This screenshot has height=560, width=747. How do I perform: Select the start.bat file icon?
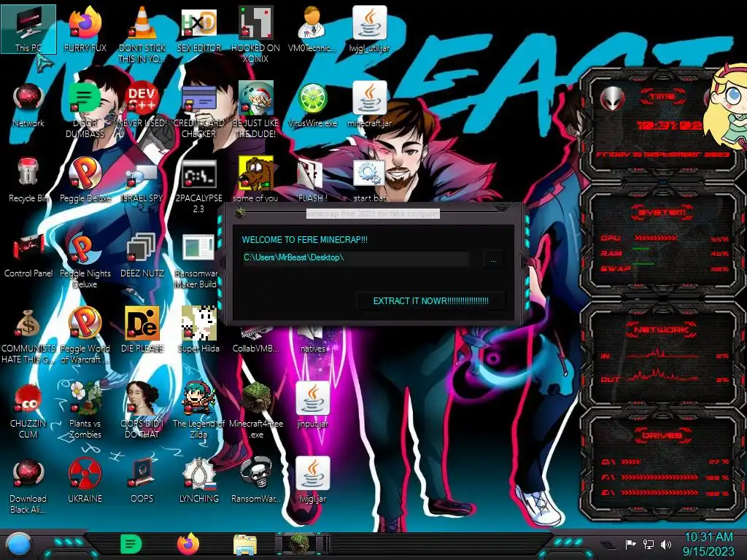[x=370, y=180]
